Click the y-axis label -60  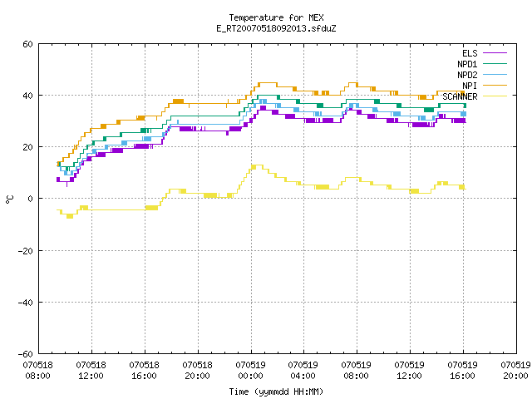[26, 354]
